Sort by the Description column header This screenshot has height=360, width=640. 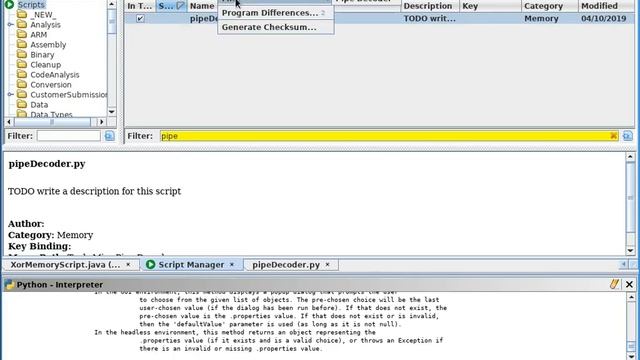click(430, 6)
